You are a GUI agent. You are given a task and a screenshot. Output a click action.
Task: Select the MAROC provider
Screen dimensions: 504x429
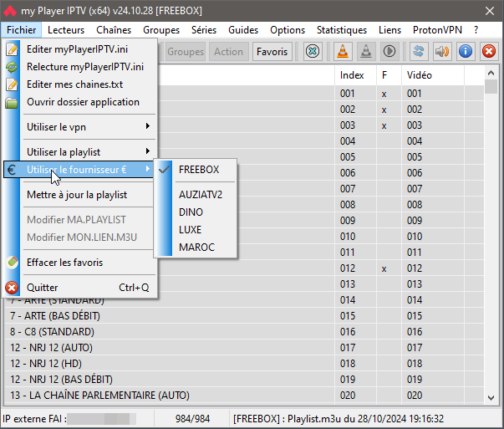196,248
